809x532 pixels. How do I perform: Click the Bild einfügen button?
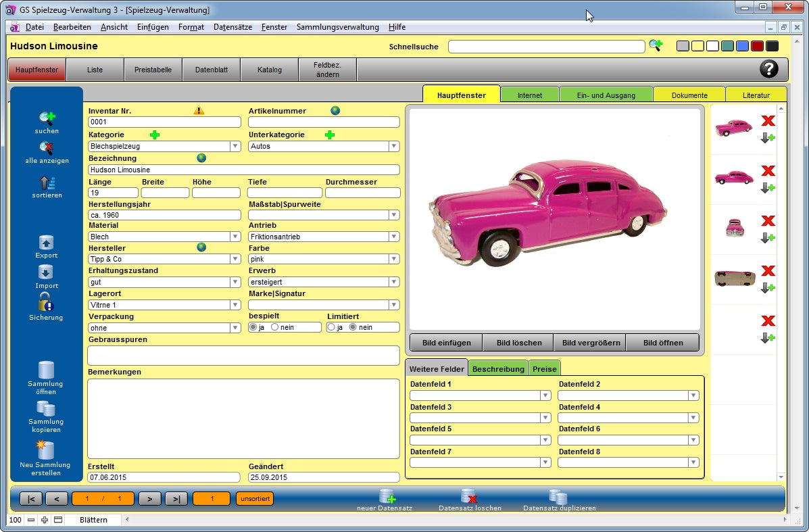[x=445, y=343]
